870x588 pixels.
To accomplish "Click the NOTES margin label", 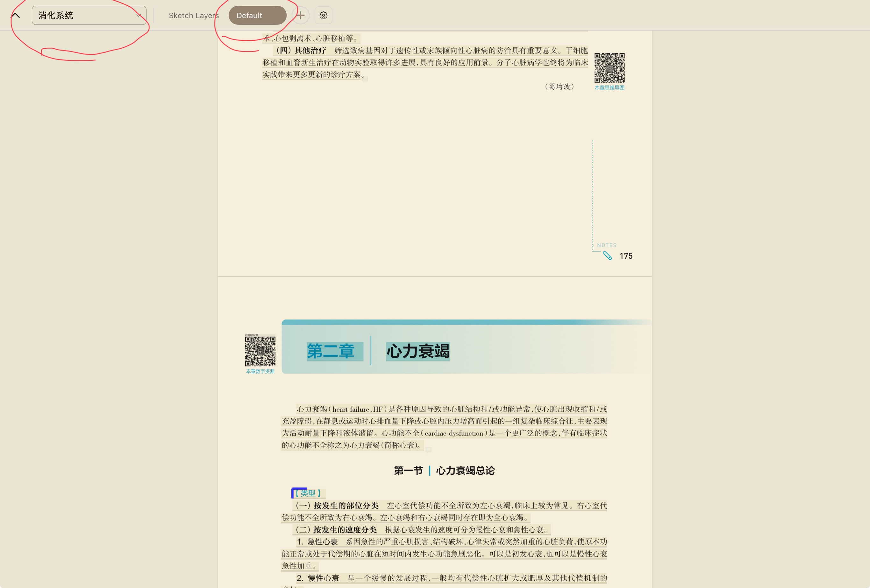I will pos(606,245).
